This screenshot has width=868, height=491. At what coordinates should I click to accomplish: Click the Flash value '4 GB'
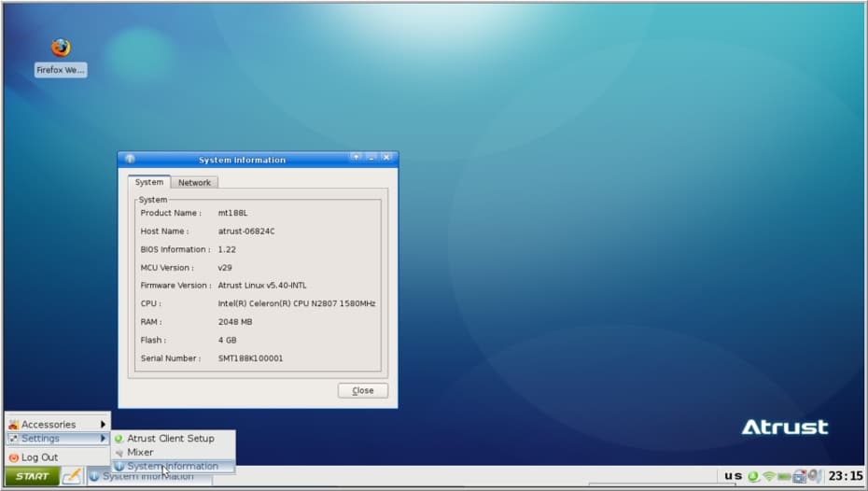pyautogui.click(x=227, y=340)
